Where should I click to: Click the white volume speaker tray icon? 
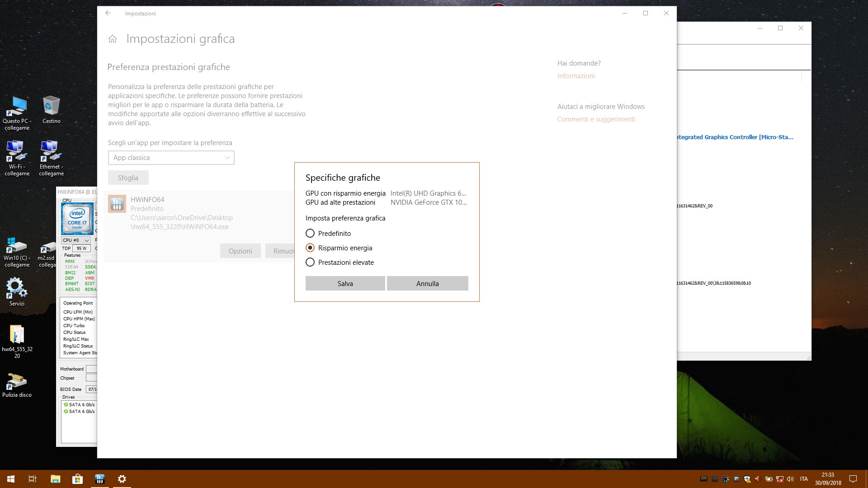pyautogui.click(x=791, y=479)
